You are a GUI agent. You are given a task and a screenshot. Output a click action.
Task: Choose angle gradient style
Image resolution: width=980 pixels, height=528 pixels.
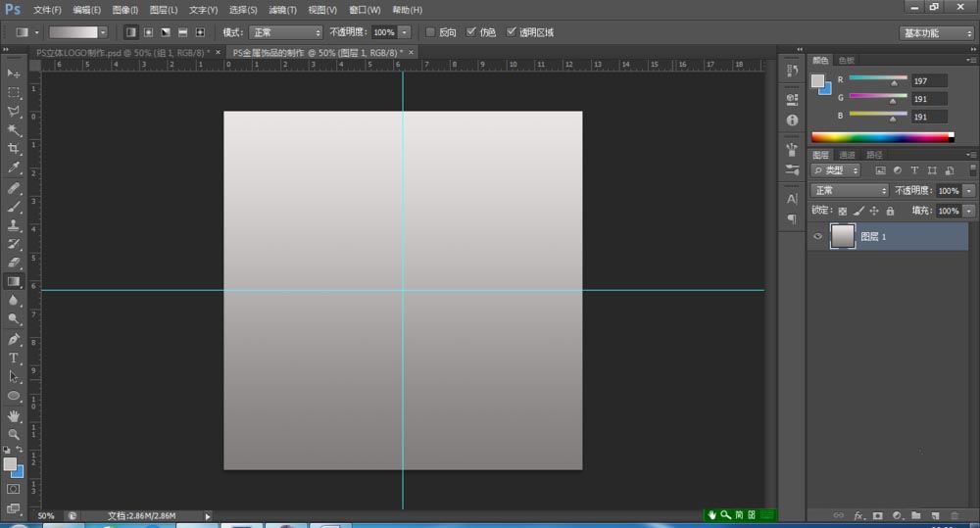click(x=166, y=32)
